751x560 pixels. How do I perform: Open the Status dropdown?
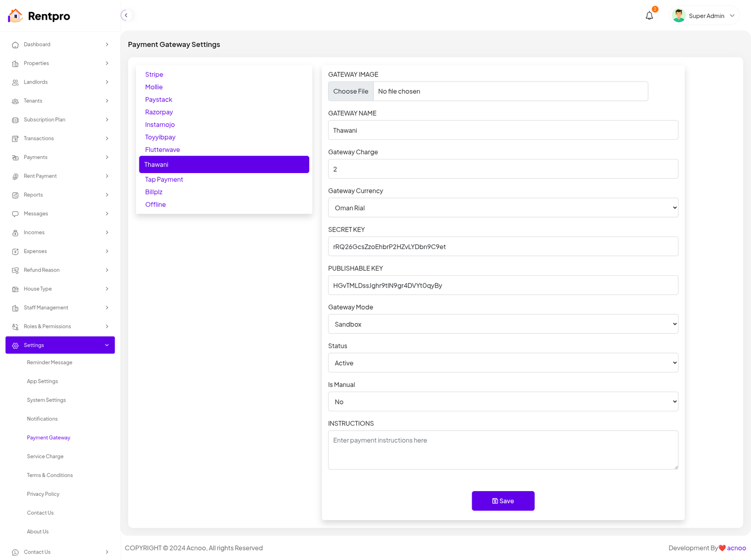(503, 363)
